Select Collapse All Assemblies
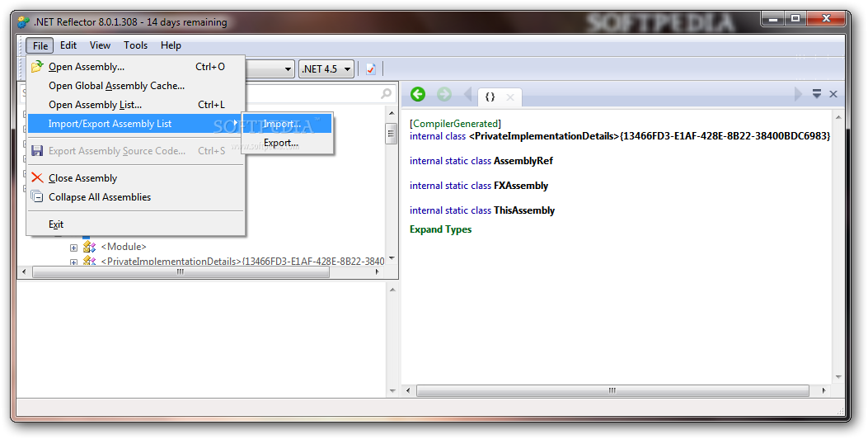The width and height of the screenshot is (868, 439). [136, 196]
